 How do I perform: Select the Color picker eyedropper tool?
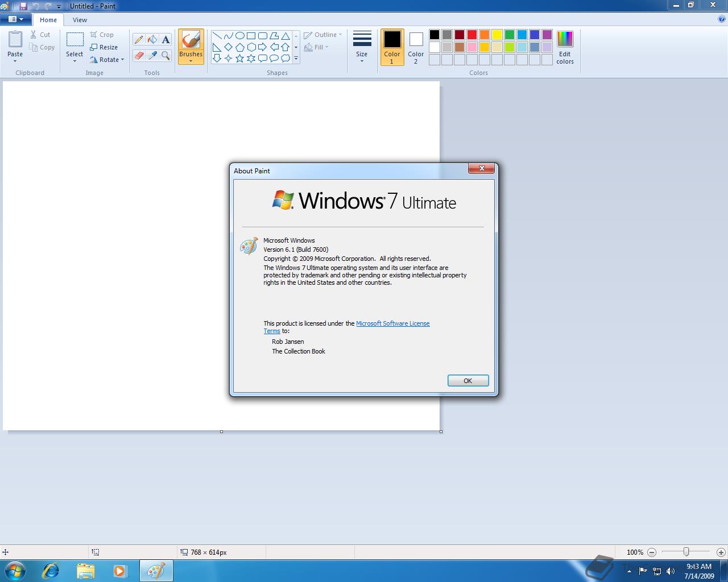[152, 55]
